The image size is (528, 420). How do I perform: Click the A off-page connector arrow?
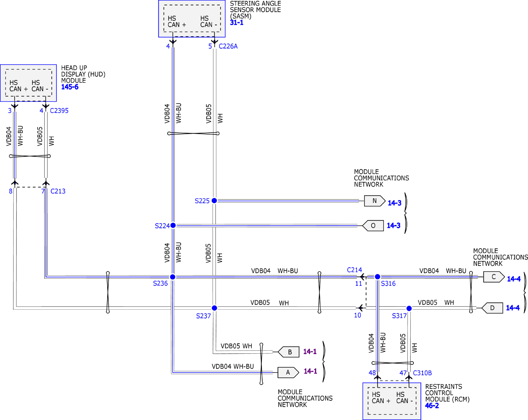[288, 372]
